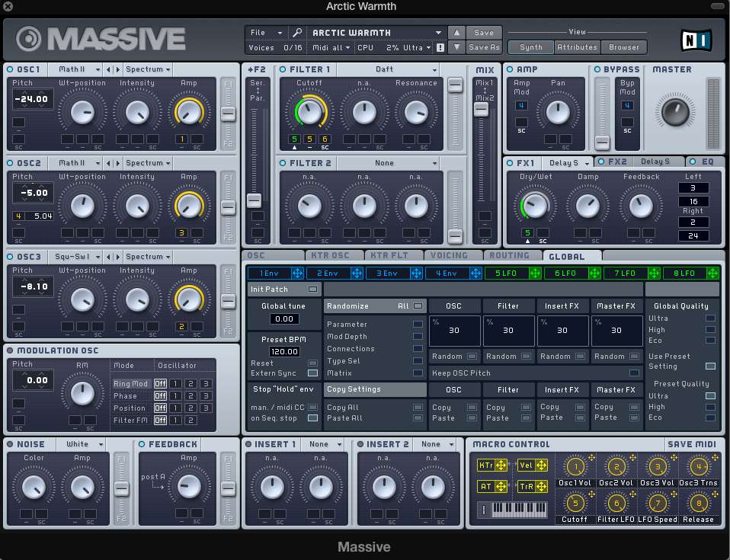
Task: Click OSC2 next wavetable arrow
Action: pyautogui.click(x=118, y=163)
